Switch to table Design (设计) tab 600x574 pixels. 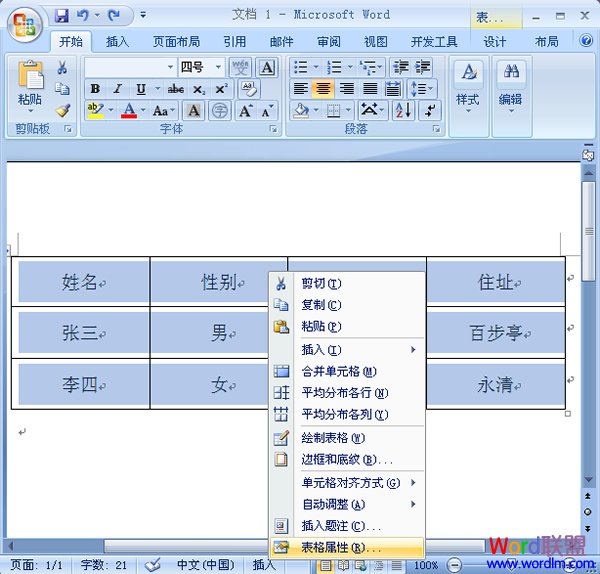494,41
